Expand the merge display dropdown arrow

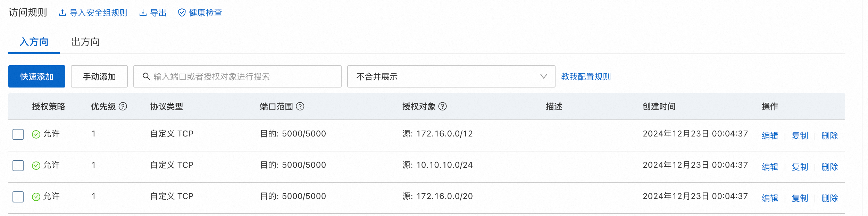pos(543,76)
